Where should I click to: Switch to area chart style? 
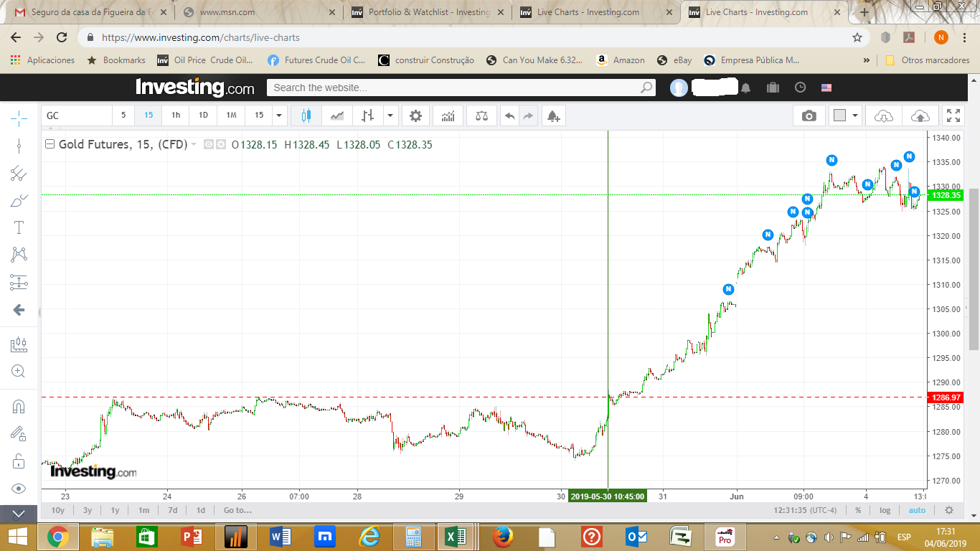(x=337, y=116)
